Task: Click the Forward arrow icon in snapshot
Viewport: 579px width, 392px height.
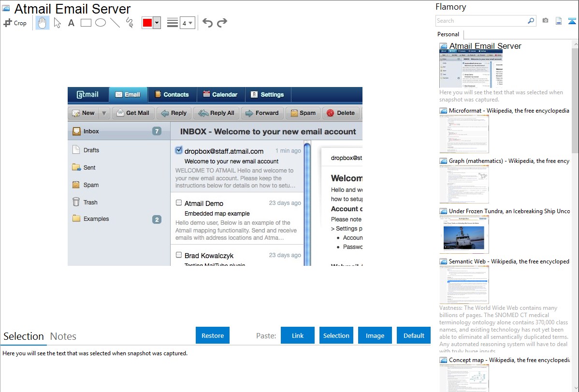Action: (249, 113)
